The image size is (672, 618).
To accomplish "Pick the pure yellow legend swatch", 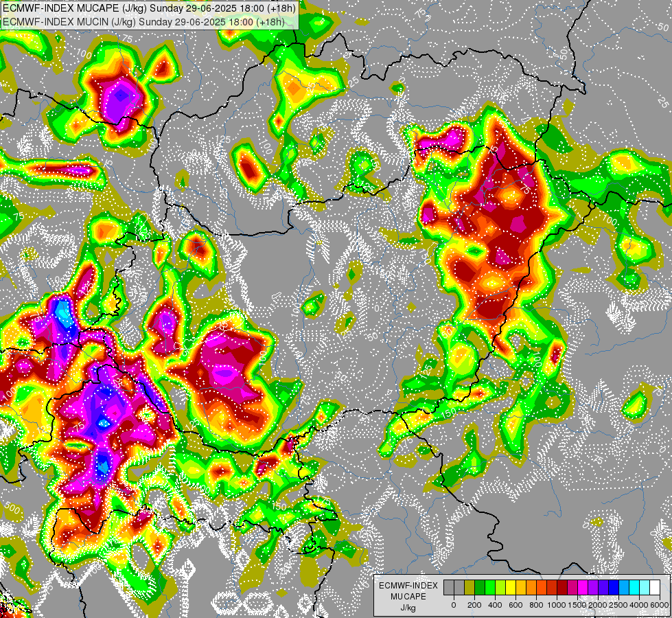I will pyautogui.click(x=511, y=587).
